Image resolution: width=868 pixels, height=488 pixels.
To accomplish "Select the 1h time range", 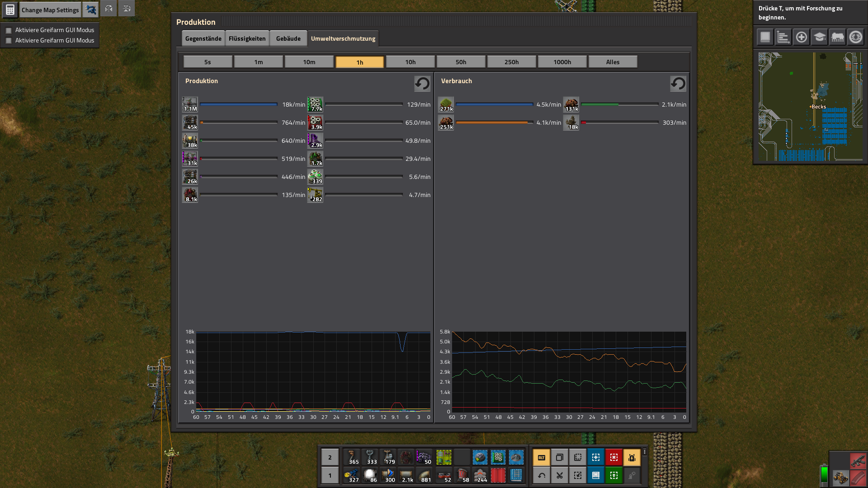I will [x=360, y=62].
